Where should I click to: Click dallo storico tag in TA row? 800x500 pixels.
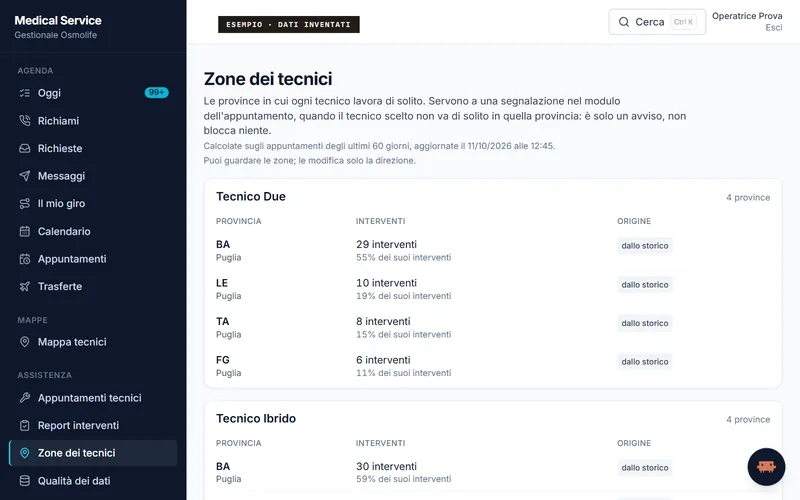pyautogui.click(x=644, y=323)
